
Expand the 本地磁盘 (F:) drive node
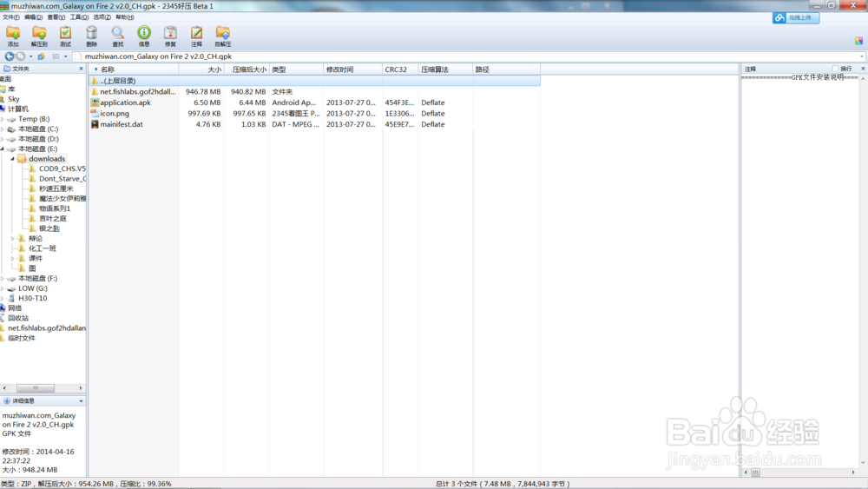tap(3, 279)
